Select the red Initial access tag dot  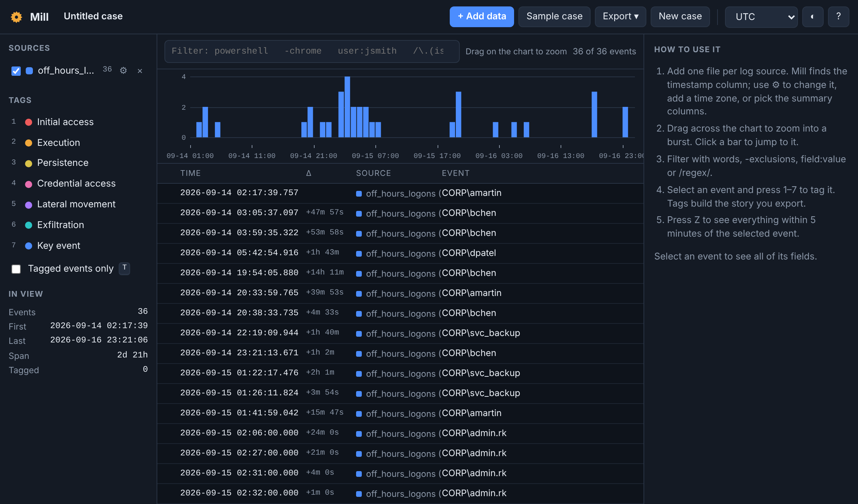pyautogui.click(x=29, y=122)
